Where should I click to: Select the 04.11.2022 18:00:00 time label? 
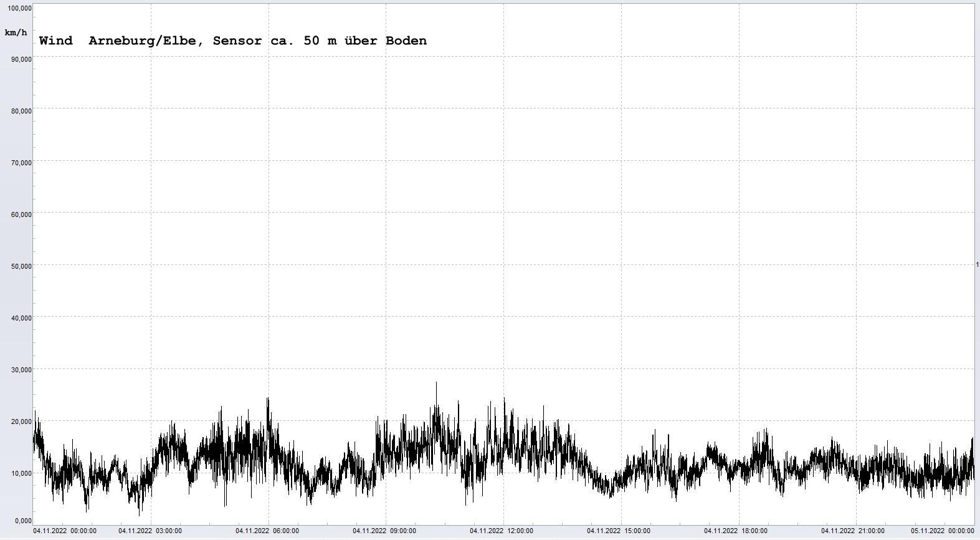(x=736, y=531)
